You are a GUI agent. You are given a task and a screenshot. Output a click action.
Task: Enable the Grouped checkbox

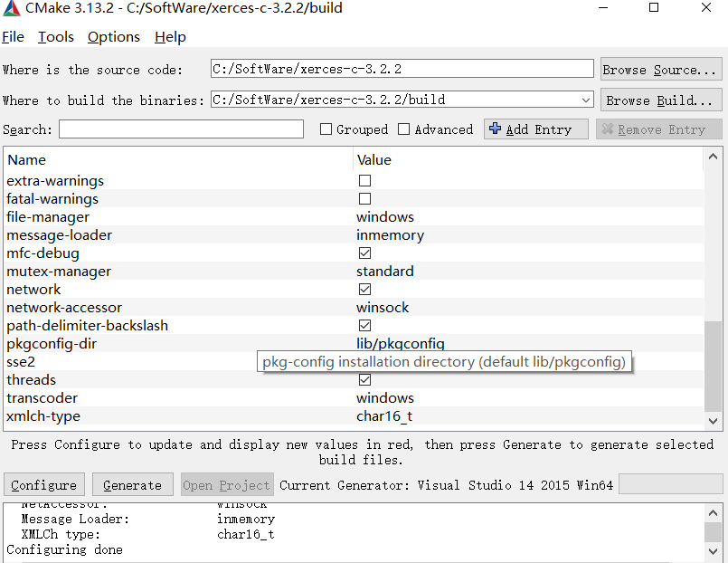pyautogui.click(x=326, y=129)
